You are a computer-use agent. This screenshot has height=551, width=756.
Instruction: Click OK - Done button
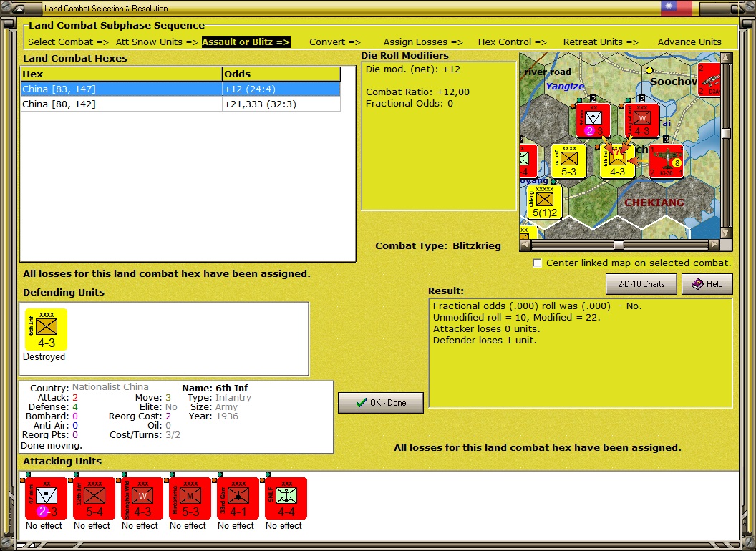pyautogui.click(x=381, y=403)
